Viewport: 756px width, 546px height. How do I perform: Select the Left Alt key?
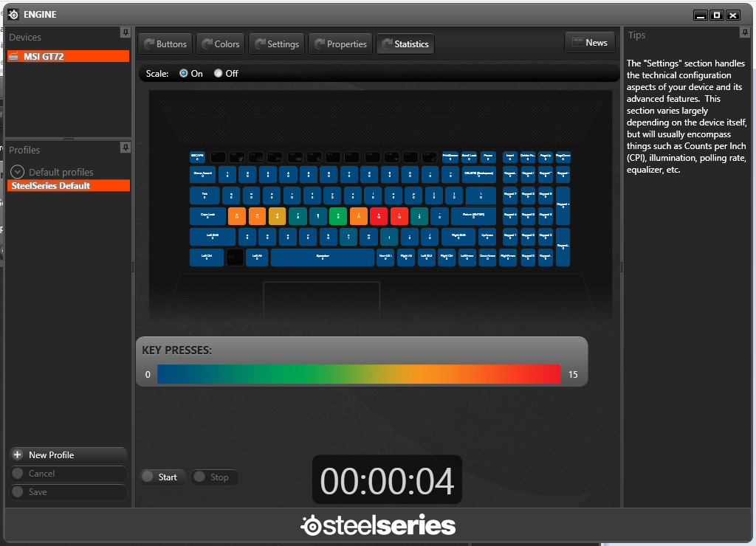(257, 258)
